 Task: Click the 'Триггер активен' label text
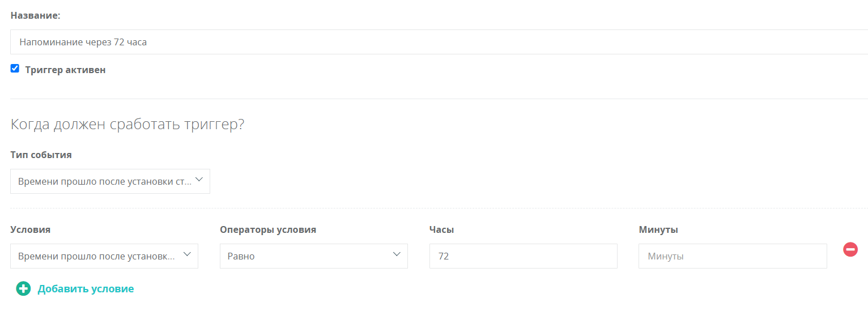point(65,70)
